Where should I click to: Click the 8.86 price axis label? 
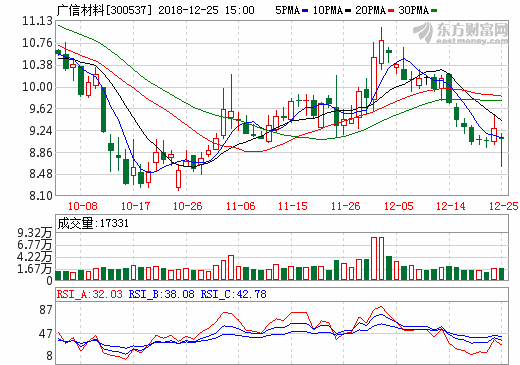41,152
